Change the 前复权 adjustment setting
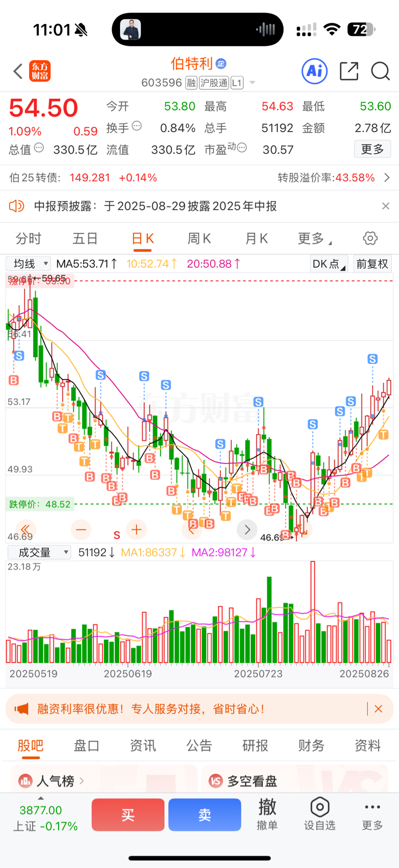The width and height of the screenshot is (399, 868). click(372, 264)
